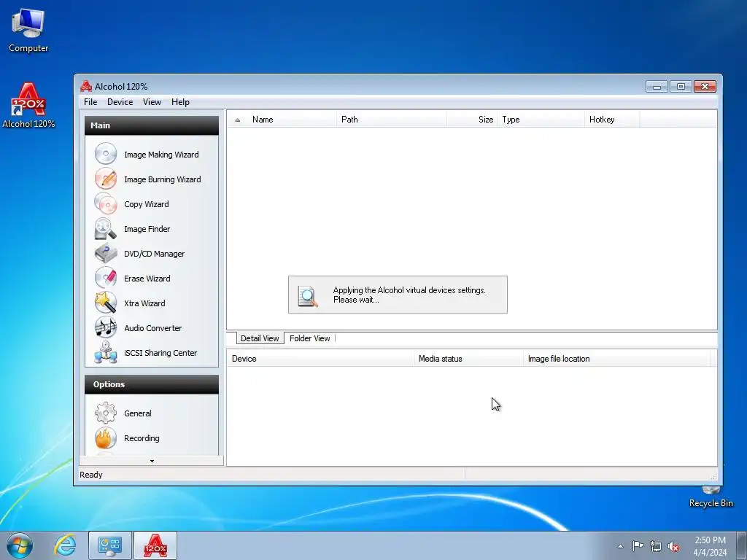This screenshot has height=560, width=747.
Task: Open the View menu
Action: point(152,102)
